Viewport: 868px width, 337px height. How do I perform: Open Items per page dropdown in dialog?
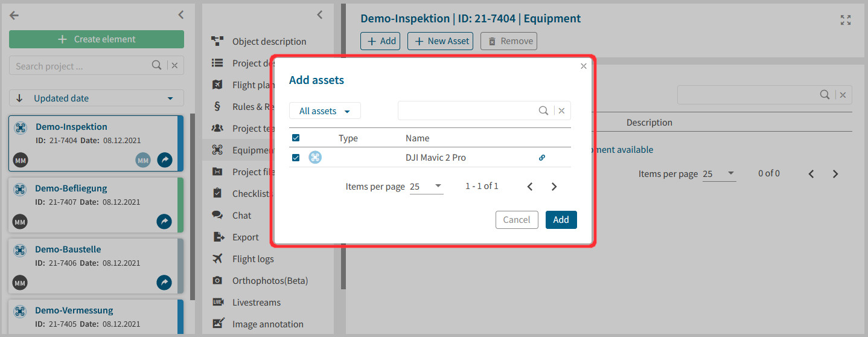tap(426, 187)
